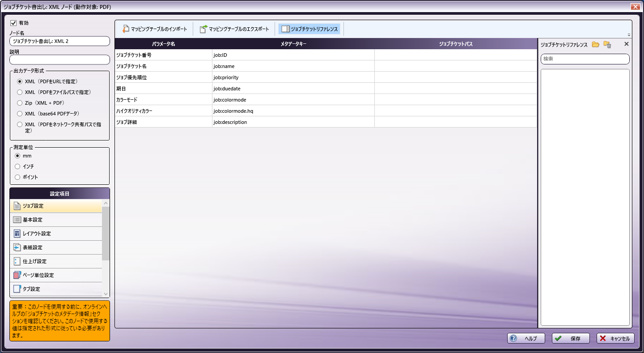The height and width of the screenshot is (353, 644).
Task: Open 基本設定 settings category
Action: pos(56,220)
